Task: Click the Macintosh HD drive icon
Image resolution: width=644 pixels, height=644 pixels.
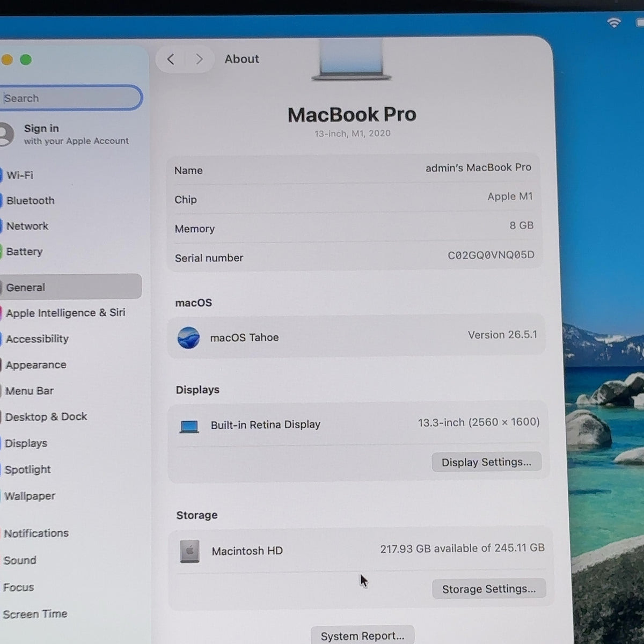Action: [x=189, y=551]
